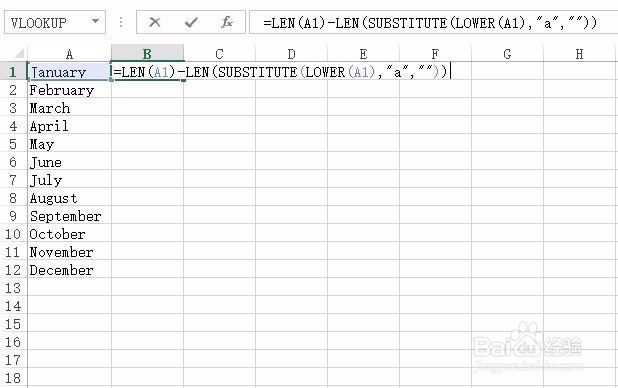Click the formula text in cell B1
Screen dimensions: 618x388
(x=280, y=72)
